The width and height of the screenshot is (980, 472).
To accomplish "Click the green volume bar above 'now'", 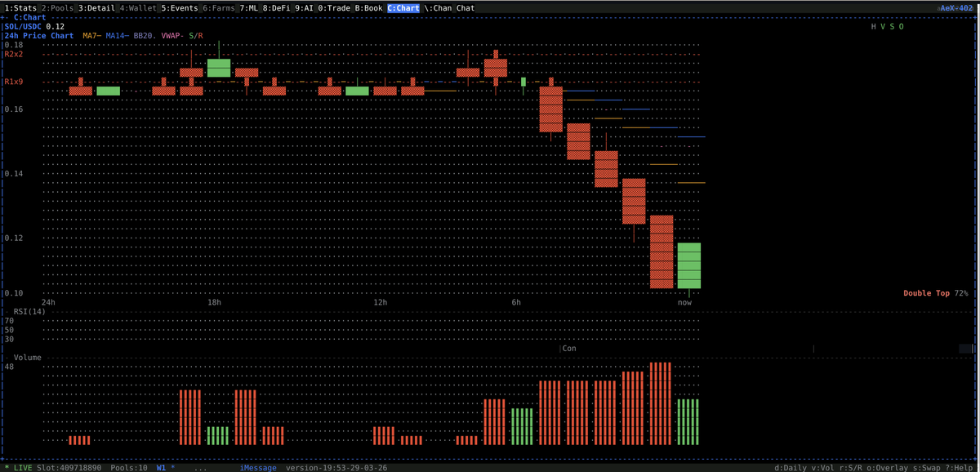I will [x=689, y=422].
